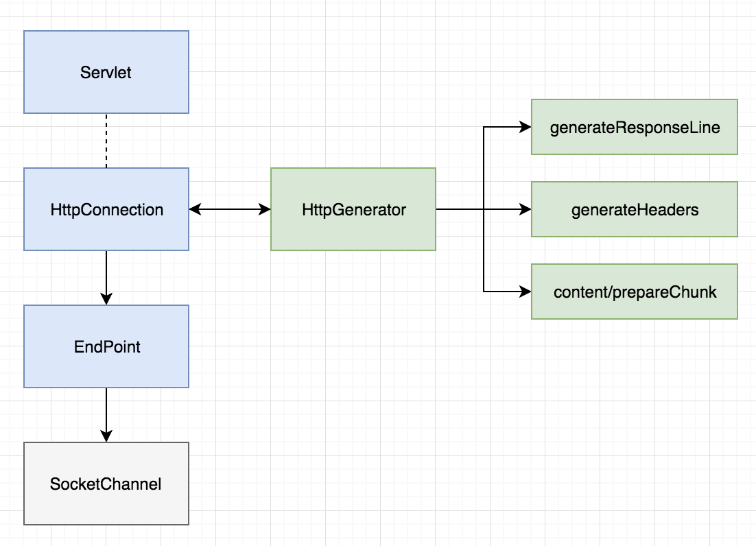Select the HttpConnection box

tap(106, 209)
